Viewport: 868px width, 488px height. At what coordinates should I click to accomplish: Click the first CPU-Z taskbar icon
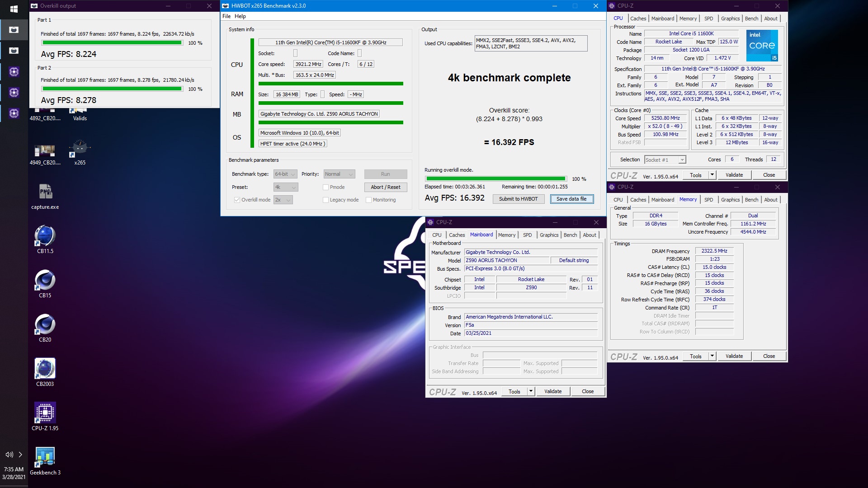point(14,71)
